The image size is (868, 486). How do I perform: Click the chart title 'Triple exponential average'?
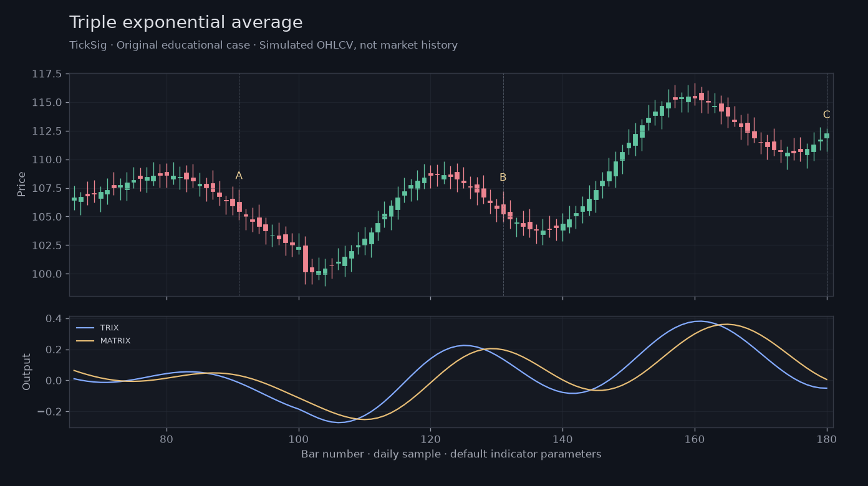(186, 23)
